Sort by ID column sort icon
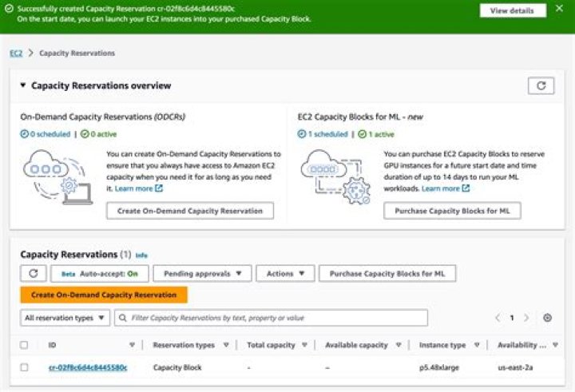Screen dimensions: 575x392 132,346
